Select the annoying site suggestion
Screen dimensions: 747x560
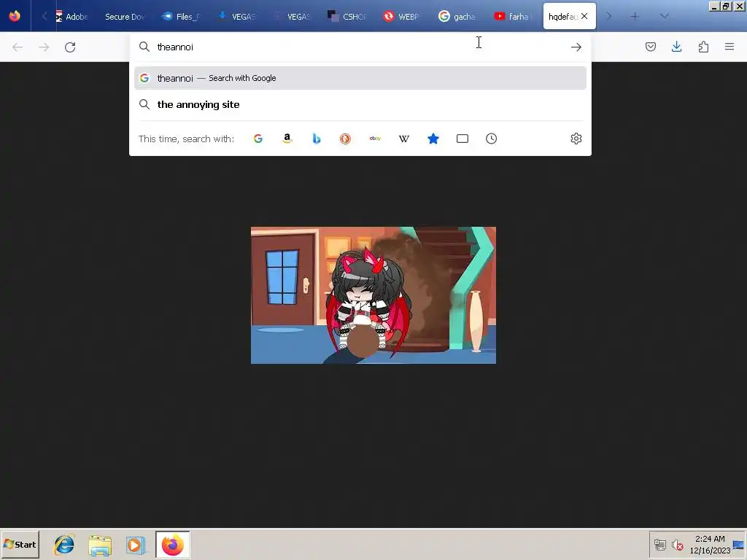coord(360,105)
